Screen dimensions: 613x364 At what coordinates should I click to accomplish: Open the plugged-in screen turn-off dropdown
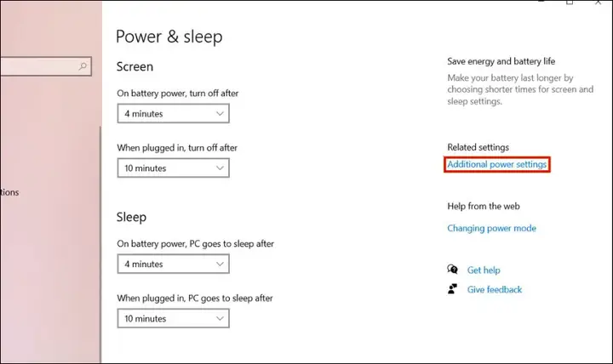(x=173, y=168)
